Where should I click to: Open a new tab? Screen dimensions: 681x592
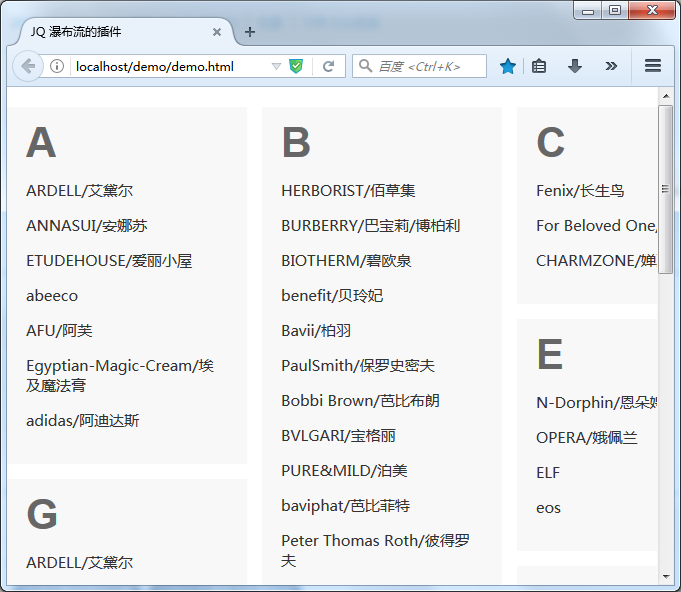(x=250, y=32)
